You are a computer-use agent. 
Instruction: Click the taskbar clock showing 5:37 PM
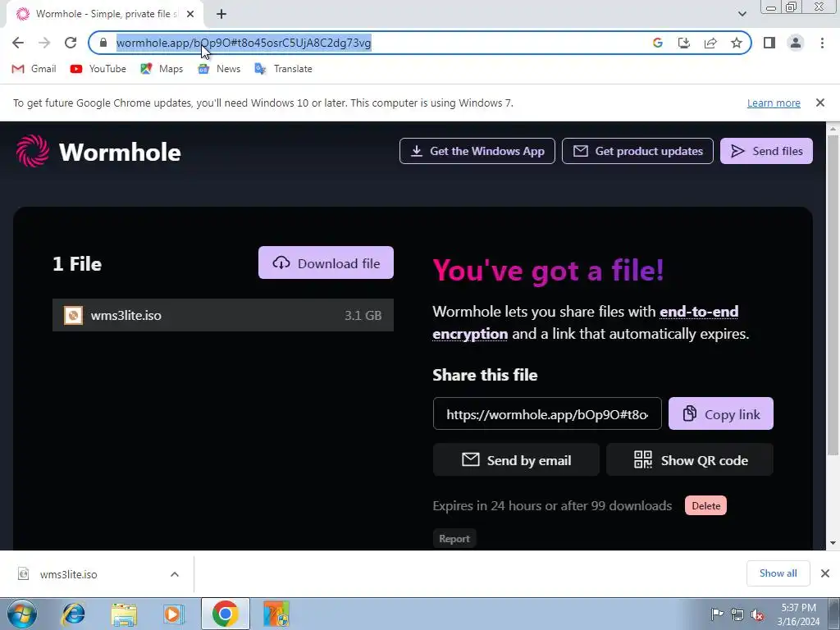click(x=798, y=614)
